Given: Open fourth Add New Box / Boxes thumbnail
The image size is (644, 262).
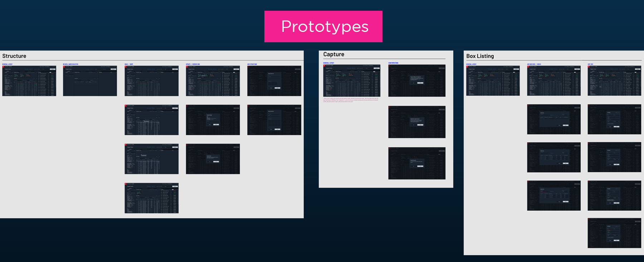Looking at the screenshot, I should click(x=554, y=196).
